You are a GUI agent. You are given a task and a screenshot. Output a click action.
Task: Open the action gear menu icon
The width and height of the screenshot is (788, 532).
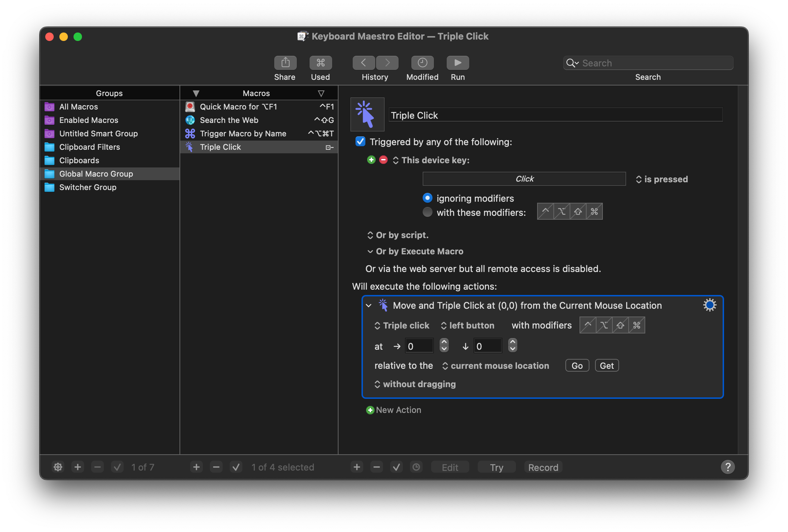point(710,305)
